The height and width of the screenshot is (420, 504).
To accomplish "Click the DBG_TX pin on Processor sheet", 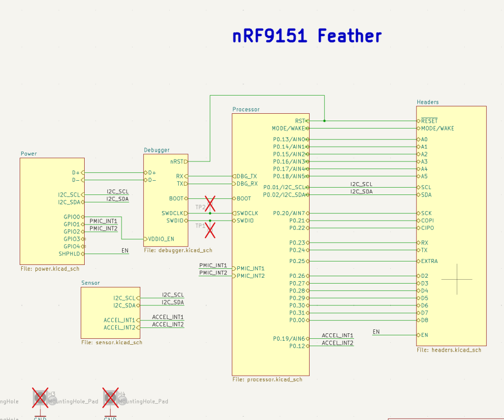I will point(245,176).
